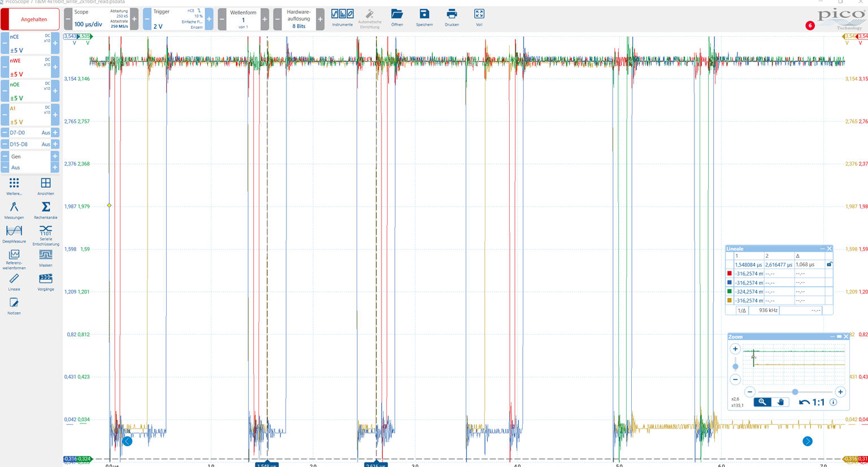Open the Wellenform 1 von 1 selector
Image resolution: width=868 pixels, height=467 pixels.
click(243, 19)
